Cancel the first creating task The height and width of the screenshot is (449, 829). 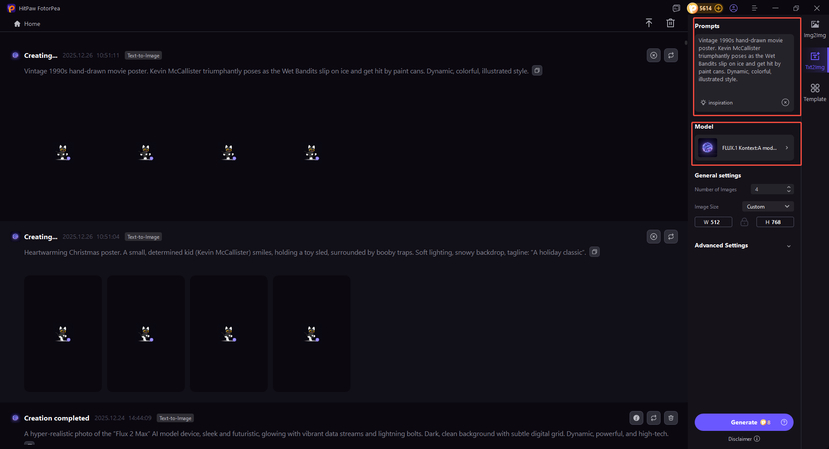tap(653, 56)
